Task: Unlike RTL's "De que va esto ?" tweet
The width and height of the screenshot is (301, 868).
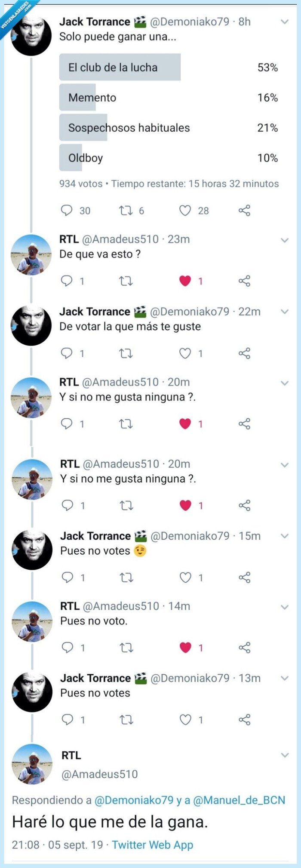Action: click(185, 281)
